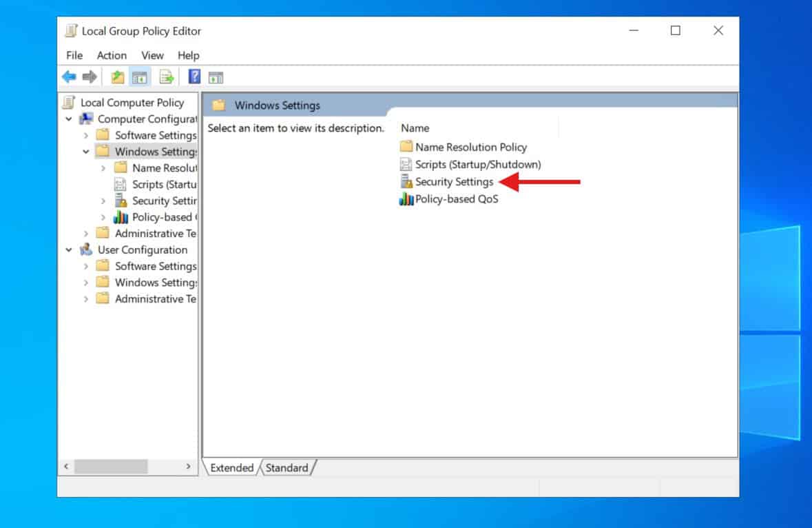Select Local Computer Policy tree root

[132, 103]
